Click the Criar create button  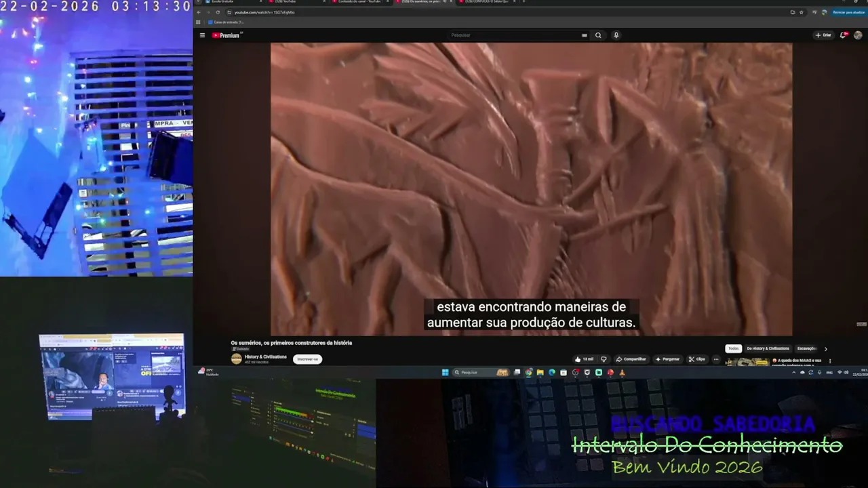(x=823, y=35)
